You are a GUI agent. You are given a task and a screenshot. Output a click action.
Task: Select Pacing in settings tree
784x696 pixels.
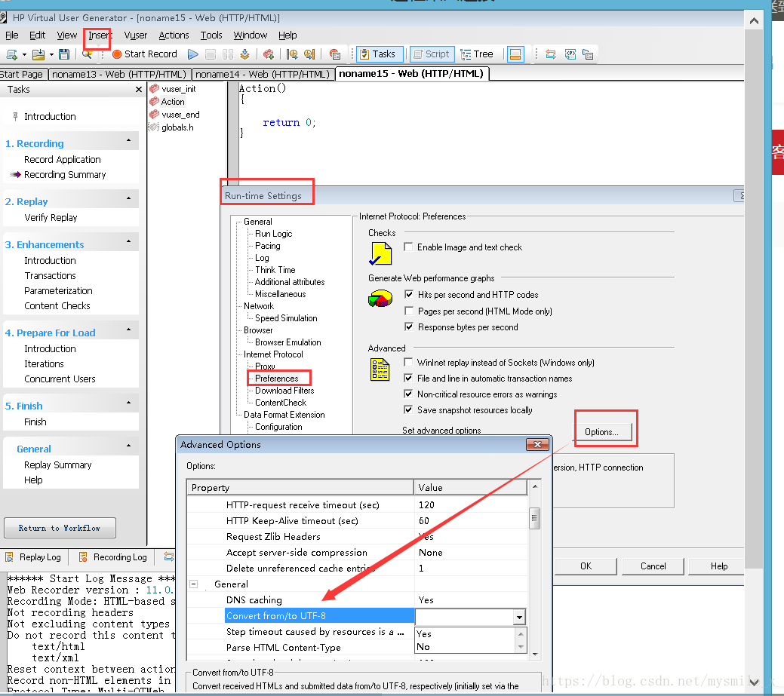pyautogui.click(x=268, y=246)
